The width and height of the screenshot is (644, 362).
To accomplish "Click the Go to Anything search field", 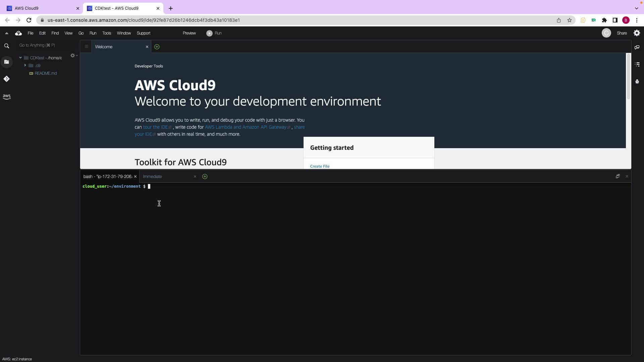I will (47, 45).
